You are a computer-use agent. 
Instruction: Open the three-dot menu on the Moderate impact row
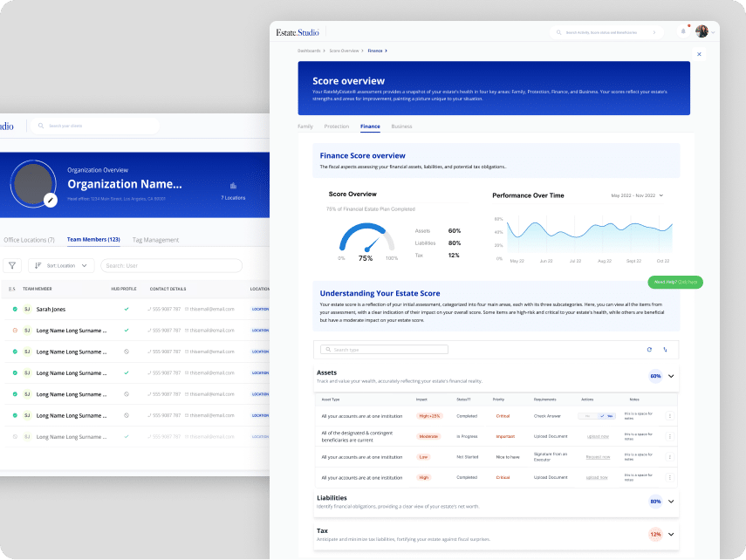point(669,436)
